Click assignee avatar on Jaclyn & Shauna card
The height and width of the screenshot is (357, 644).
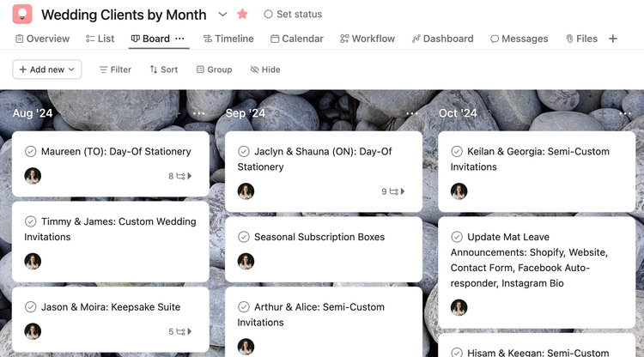click(x=246, y=191)
